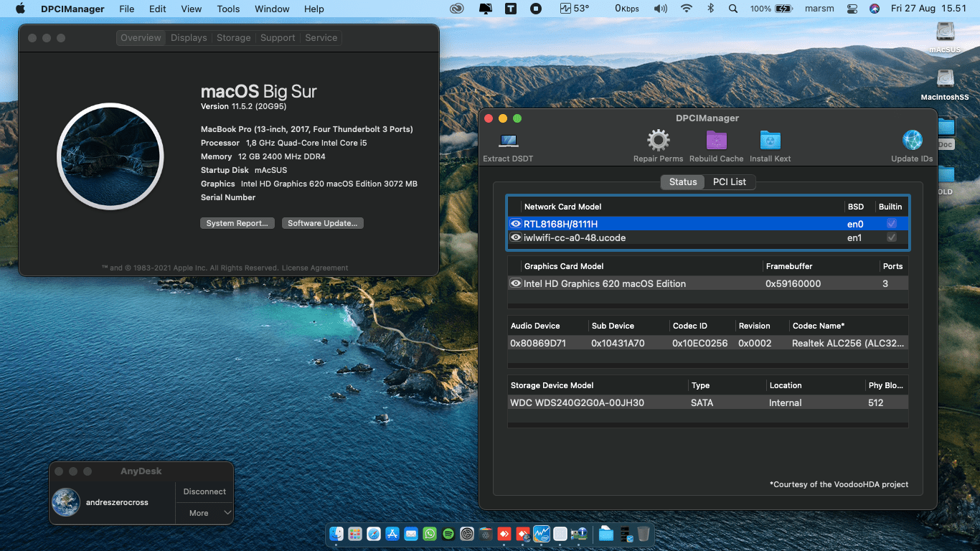This screenshot has width=980, height=551.
Task: Select MacintoshSS drive on desktop
Action: click(945, 79)
